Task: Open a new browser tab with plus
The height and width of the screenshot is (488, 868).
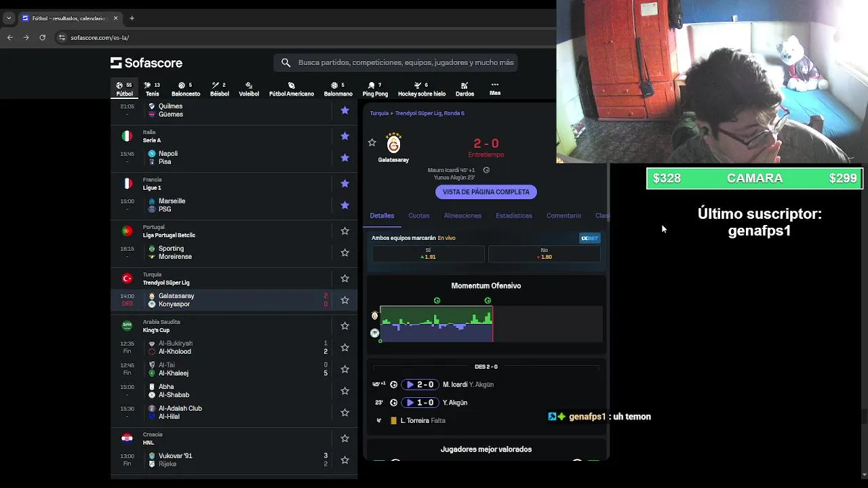Action: click(132, 18)
